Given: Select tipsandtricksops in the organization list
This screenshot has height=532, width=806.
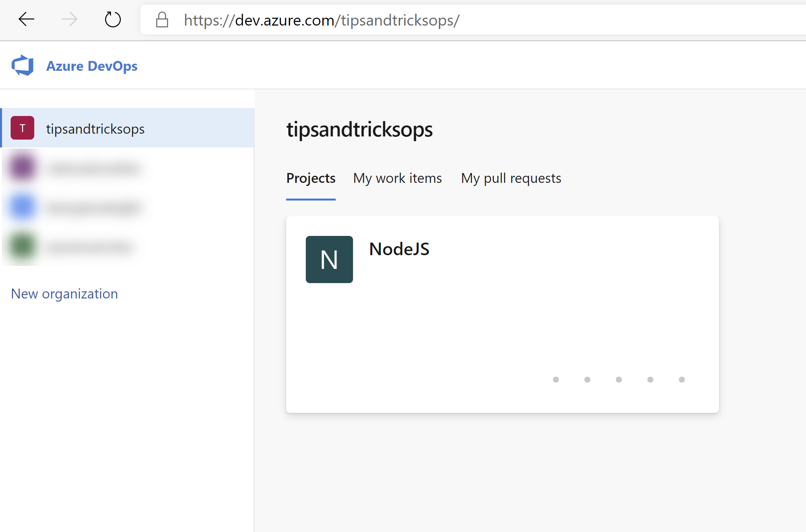Looking at the screenshot, I should [95, 129].
